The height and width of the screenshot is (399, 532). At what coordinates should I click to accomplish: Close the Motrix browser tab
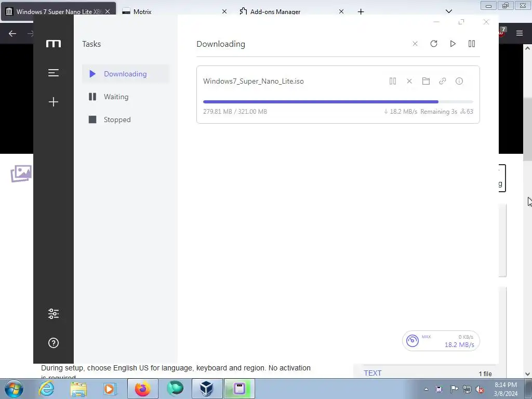(224, 11)
